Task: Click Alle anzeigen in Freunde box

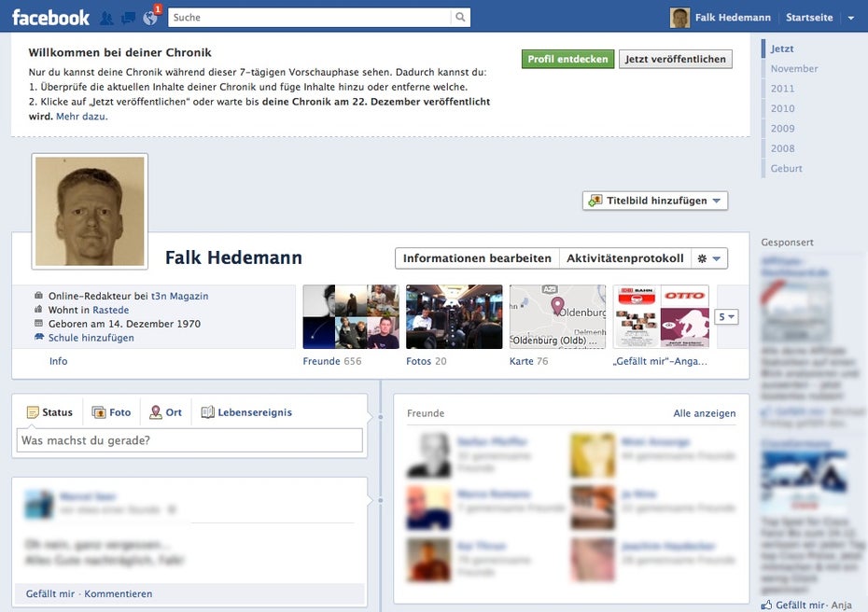Action: coord(704,413)
